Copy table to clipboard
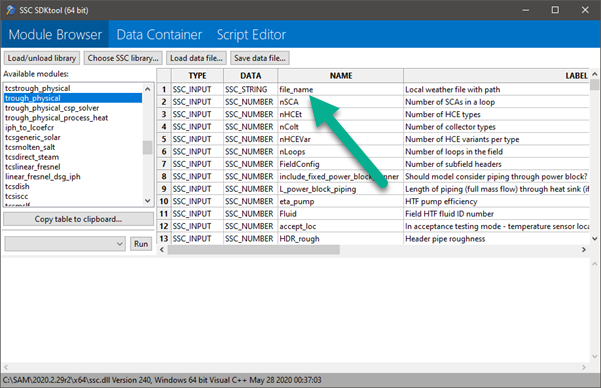This screenshot has height=388, width=601. pyautogui.click(x=78, y=219)
